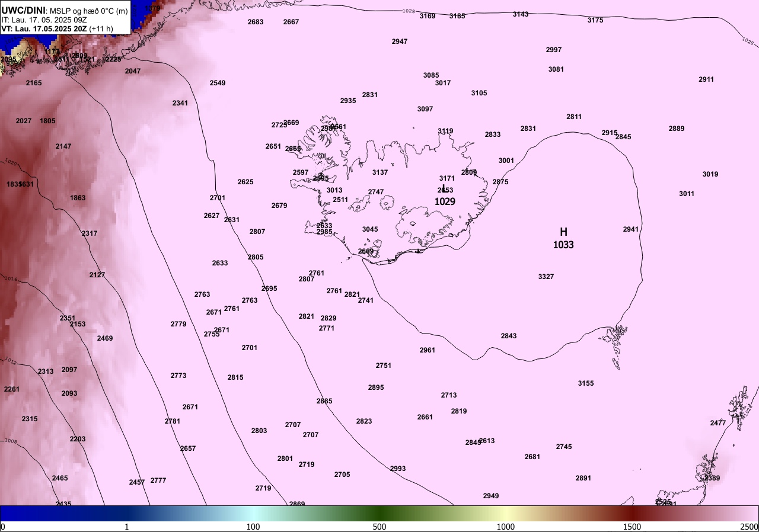Click the height value 3045 over Iceland
This screenshot has height=532, width=759.
370,229
